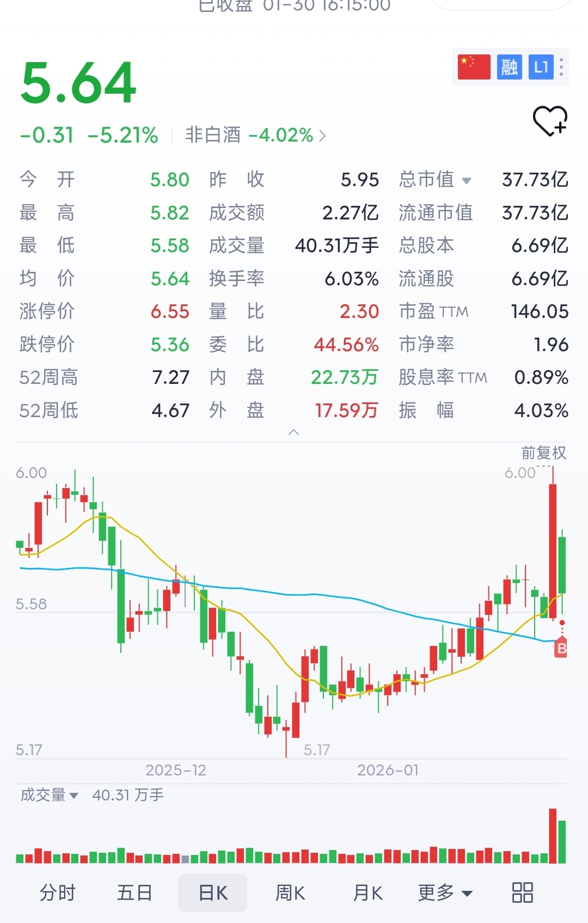Switch to the 月K tab

click(367, 893)
